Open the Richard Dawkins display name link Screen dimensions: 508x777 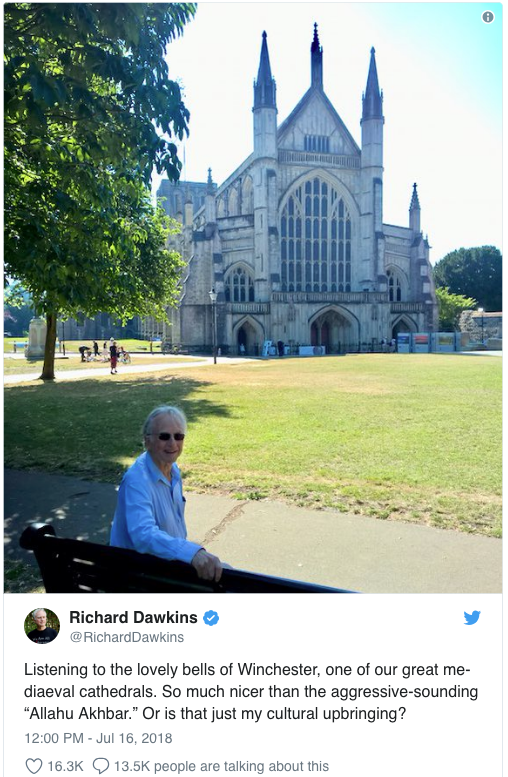[x=133, y=617]
